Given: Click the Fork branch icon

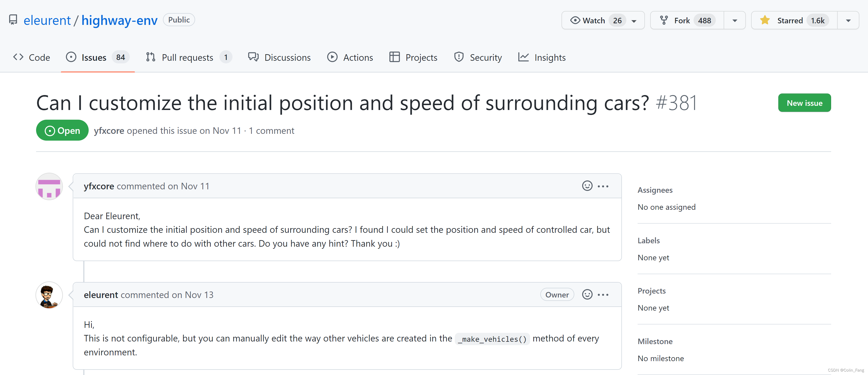Looking at the screenshot, I should coord(664,21).
